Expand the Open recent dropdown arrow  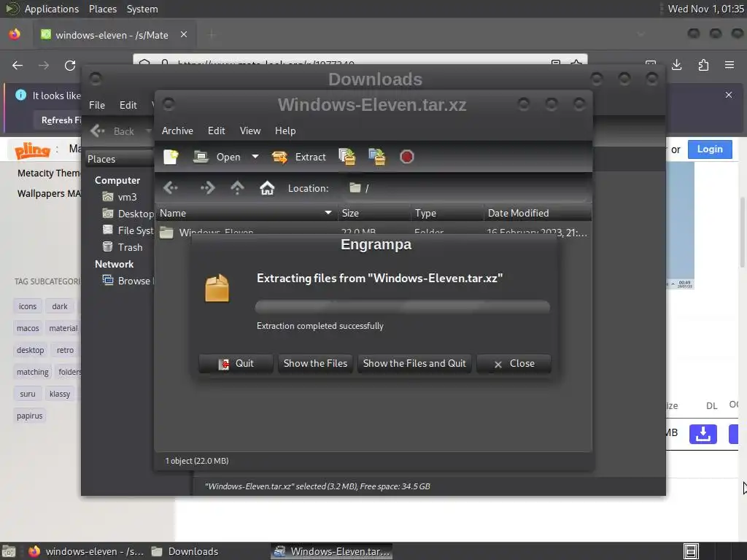(x=255, y=157)
